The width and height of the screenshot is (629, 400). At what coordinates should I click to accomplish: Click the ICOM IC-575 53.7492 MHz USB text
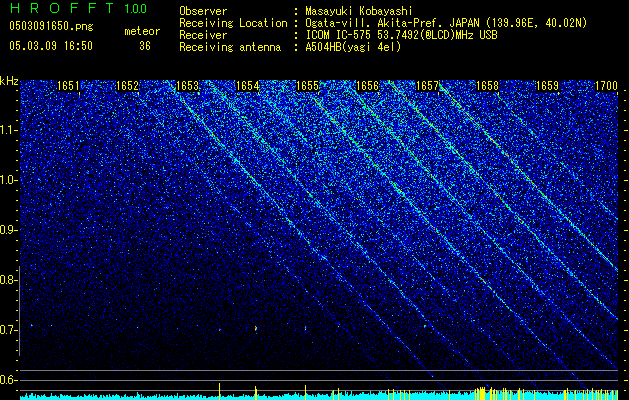coord(401,35)
